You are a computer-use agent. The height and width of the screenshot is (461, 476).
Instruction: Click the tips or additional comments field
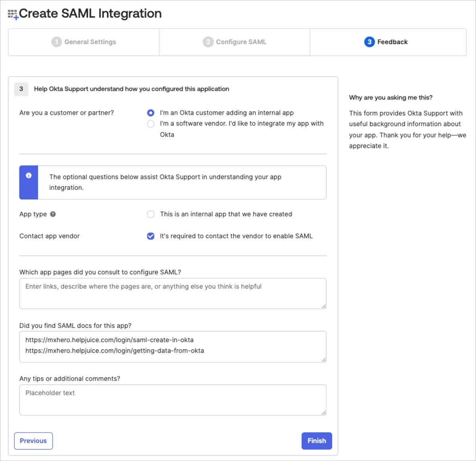pos(173,400)
